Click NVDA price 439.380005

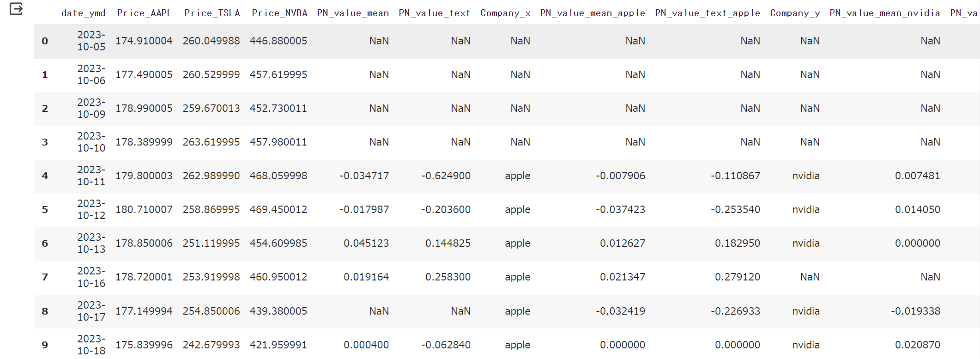(x=278, y=311)
